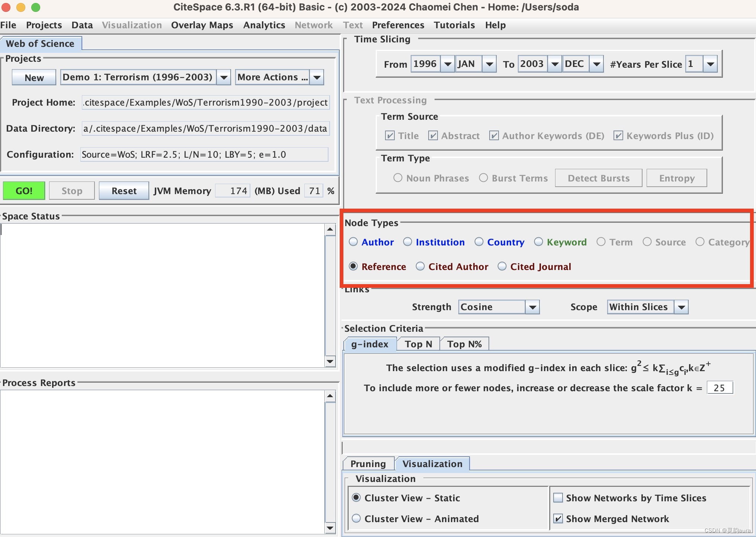The height and width of the screenshot is (537, 756).
Task: Select the Cited Author node type
Action: click(420, 267)
